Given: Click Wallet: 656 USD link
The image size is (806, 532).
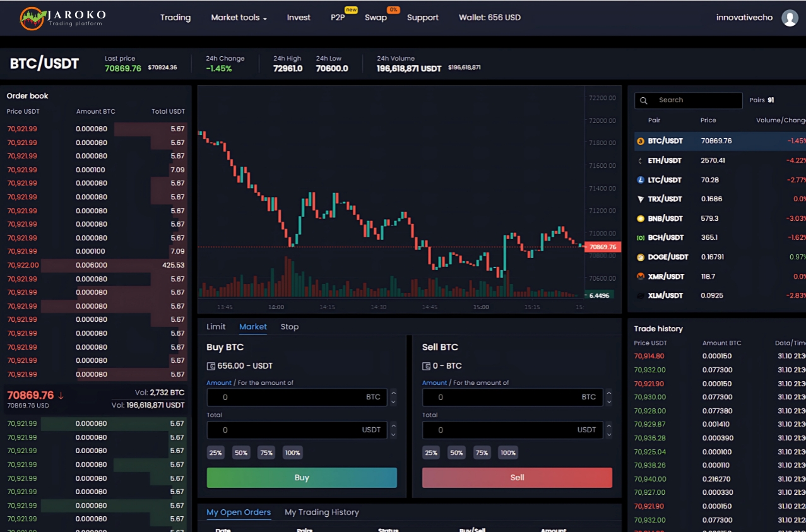Looking at the screenshot, I should pyautogui.click(x=490, y=18).
